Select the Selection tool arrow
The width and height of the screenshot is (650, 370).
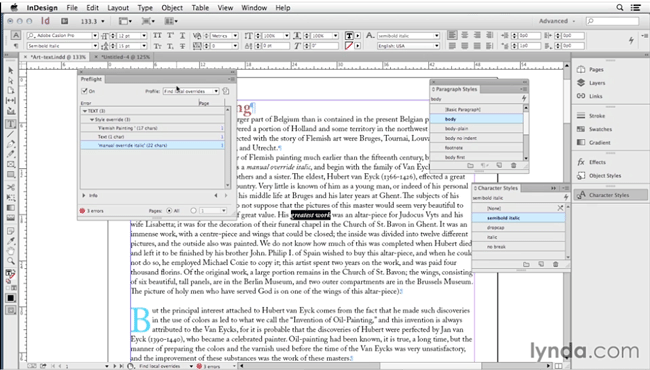pyautogui.click(x=11, y=70)
